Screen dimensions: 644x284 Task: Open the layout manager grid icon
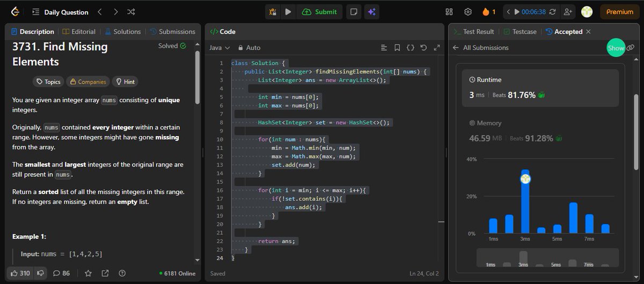pos(449,12)
